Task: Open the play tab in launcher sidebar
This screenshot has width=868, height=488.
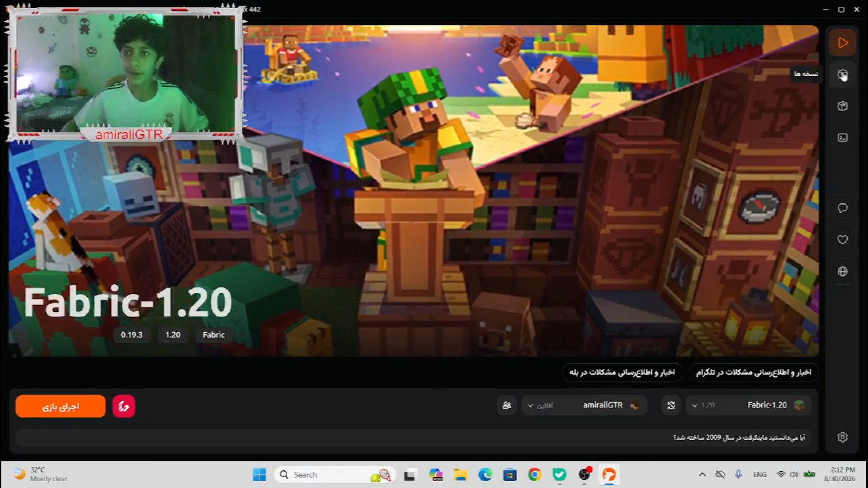Action: [x=842, y=43]
